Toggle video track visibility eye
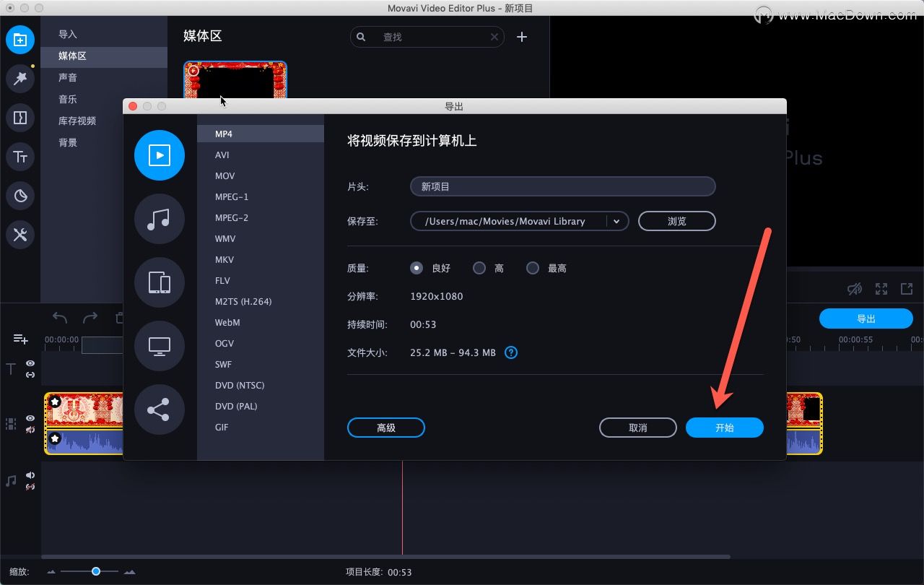The height and width of the screenshot is (585, 924). (x=30, y=418)
